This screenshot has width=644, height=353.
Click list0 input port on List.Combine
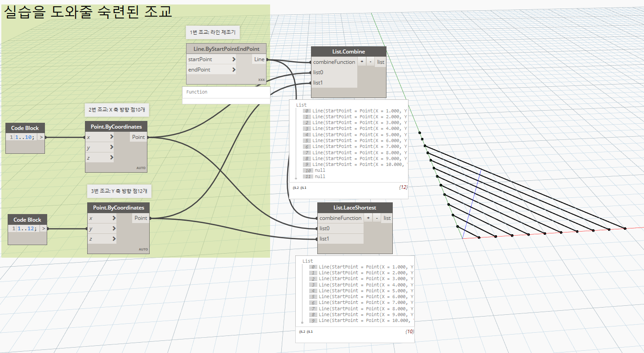[334, 72]
